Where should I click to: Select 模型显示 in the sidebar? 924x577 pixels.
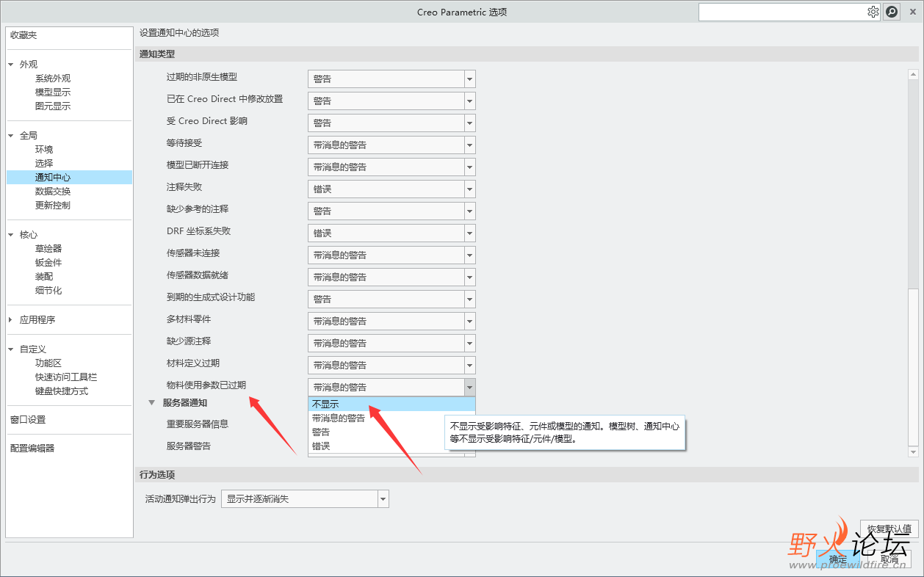coord(53,92)
